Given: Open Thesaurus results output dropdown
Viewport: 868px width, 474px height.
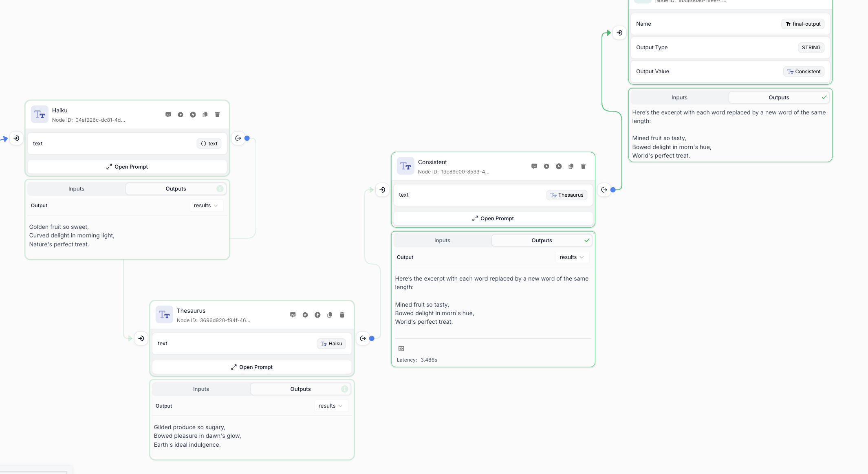Looking at the screenshot, I should click(330, 406).
